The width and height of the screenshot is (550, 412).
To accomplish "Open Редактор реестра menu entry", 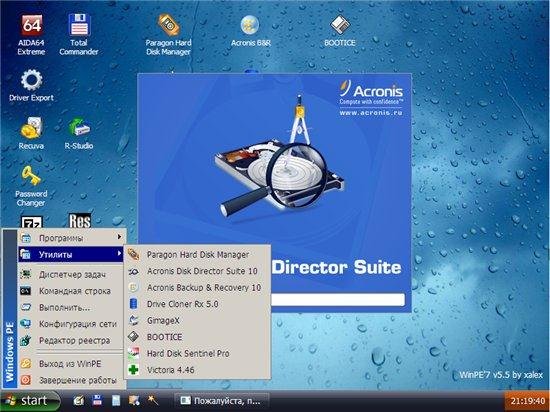I will click(x=71, y=340).
